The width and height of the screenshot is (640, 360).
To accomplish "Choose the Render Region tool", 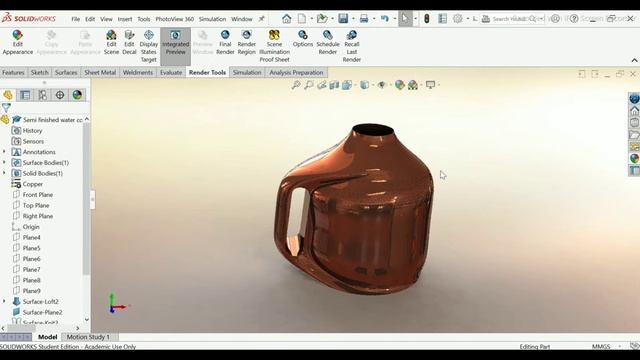I will click(247, 42).
